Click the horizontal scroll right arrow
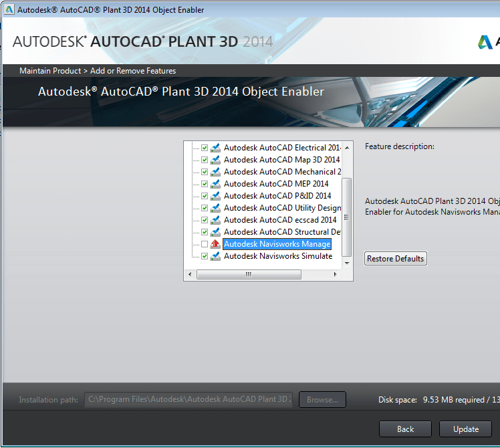Image resolution: width=500 pixels, height=448 pixels. point(335,274)
